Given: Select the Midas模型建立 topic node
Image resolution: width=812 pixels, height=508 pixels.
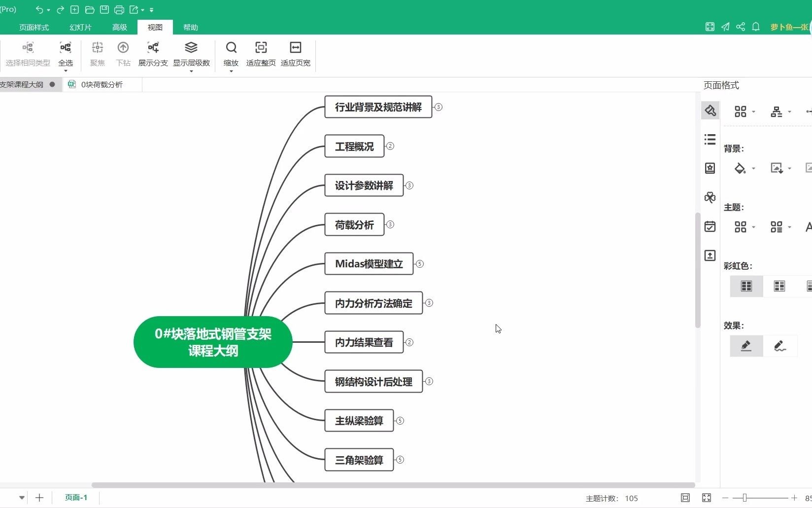Looking at the screenshot, I should click(x=369, y=264).
